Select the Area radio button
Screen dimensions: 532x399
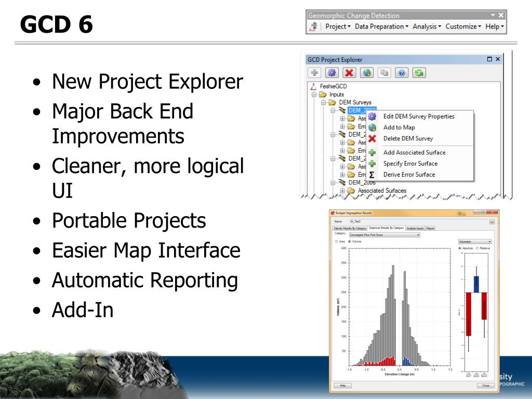click(337, 242)
